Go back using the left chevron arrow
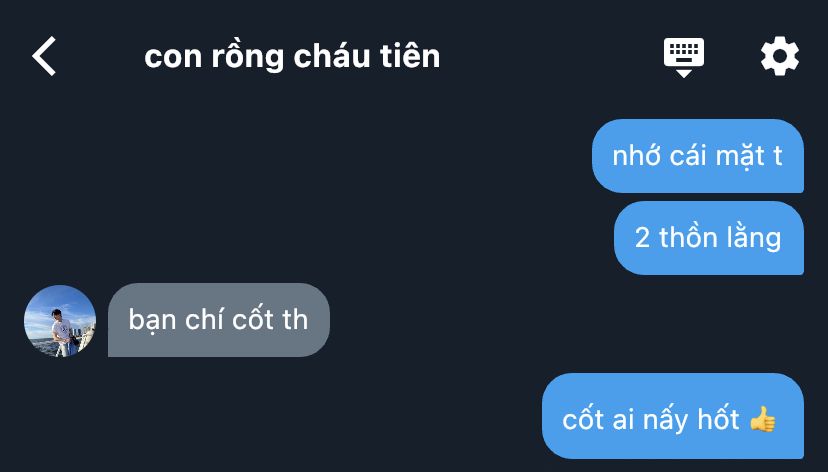The image size is (828, 472). click(x=44, y=56)
